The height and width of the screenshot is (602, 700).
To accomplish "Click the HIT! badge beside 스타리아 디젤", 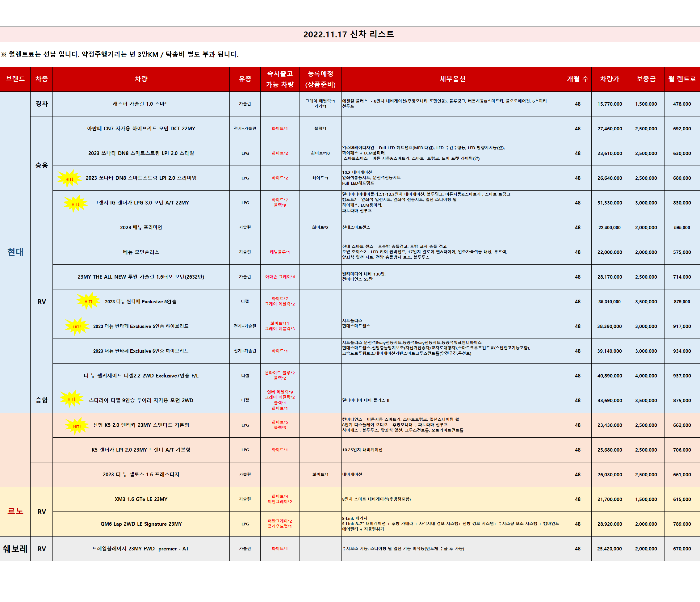I will (71, 399).
